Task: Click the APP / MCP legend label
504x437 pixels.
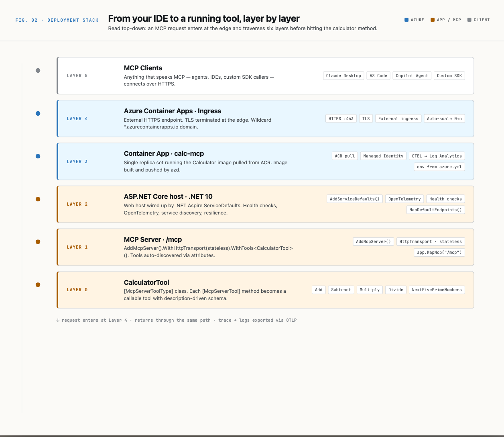Action: tap(449, 20)
